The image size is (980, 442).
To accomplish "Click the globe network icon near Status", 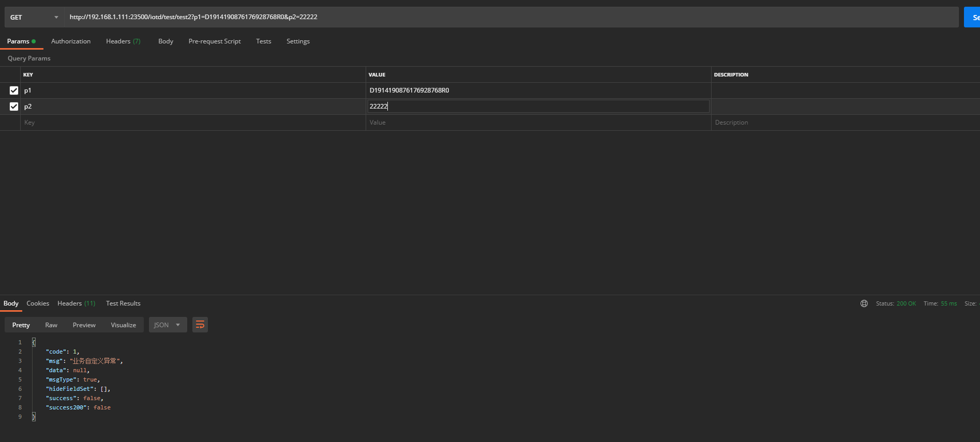I will (864, 303).
